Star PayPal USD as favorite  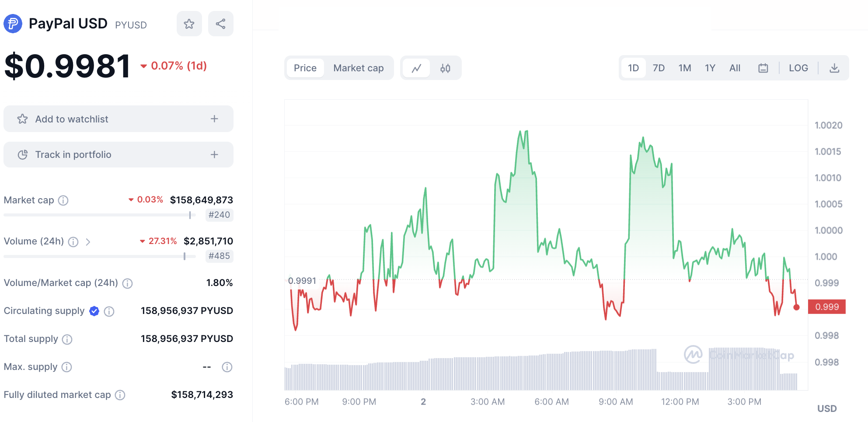tap(189, 24)
